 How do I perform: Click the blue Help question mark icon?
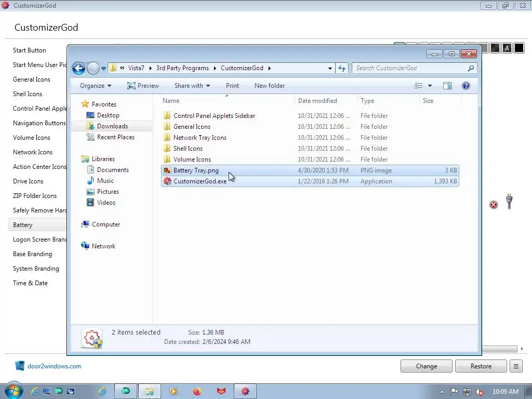click(x=466, y=86)
